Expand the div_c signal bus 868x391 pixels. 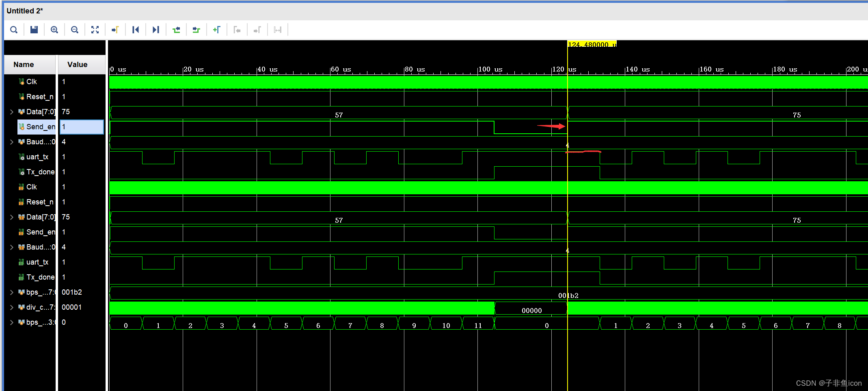click(11, 307)
